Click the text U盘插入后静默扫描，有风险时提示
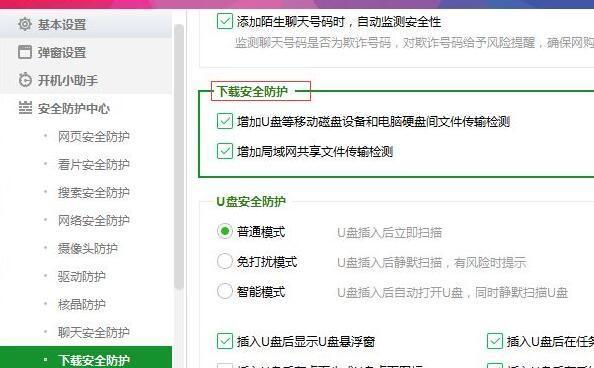Image resolution: width=594 pixels, height=368 pixels. [432, 262]
